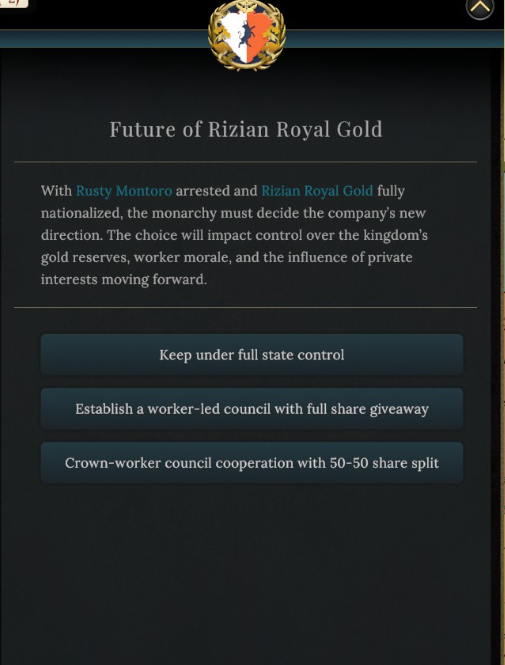Click the divider line under the title
This screenshot has height=665, width=505.
point(246,162)
